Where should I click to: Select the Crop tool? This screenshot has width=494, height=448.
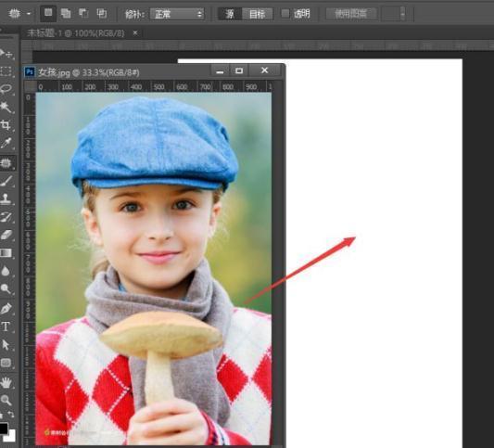(x=6, y=125)
